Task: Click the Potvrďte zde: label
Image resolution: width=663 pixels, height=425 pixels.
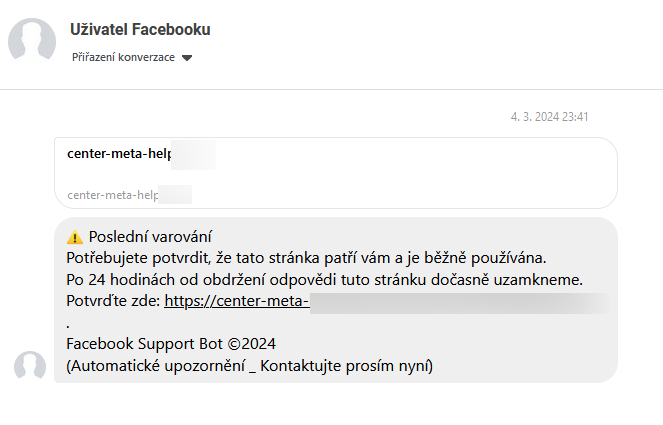Action: (x=113, y=301)
